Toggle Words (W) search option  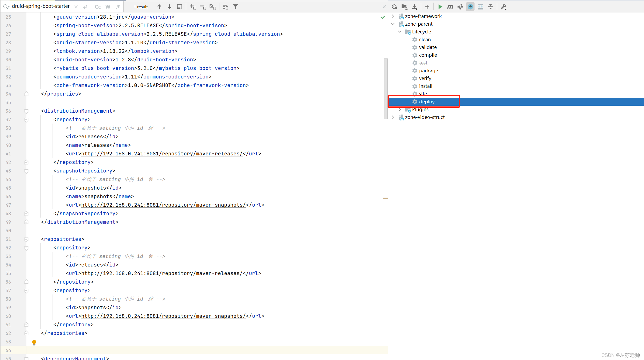click(x=108, y=7)
